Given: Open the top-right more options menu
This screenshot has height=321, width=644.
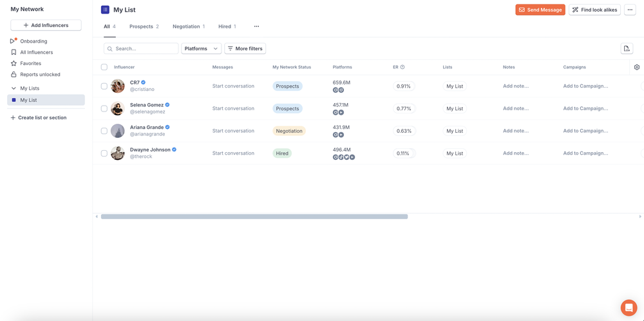Looking at the screenshot, I should click(x=630, y=10).
